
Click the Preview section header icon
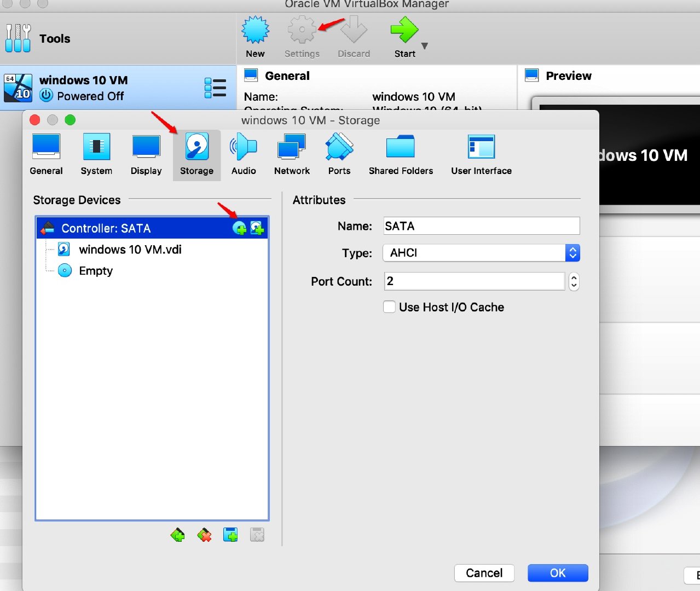tap(531, 75)
